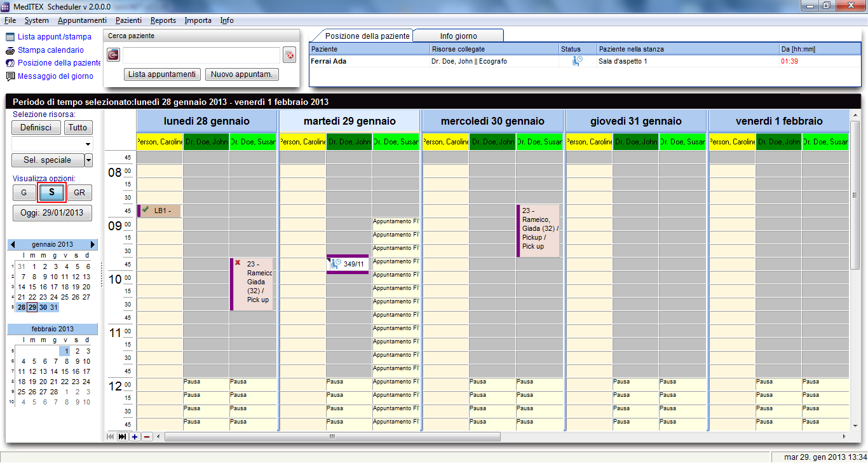Open the System menu

pos(36,20)
